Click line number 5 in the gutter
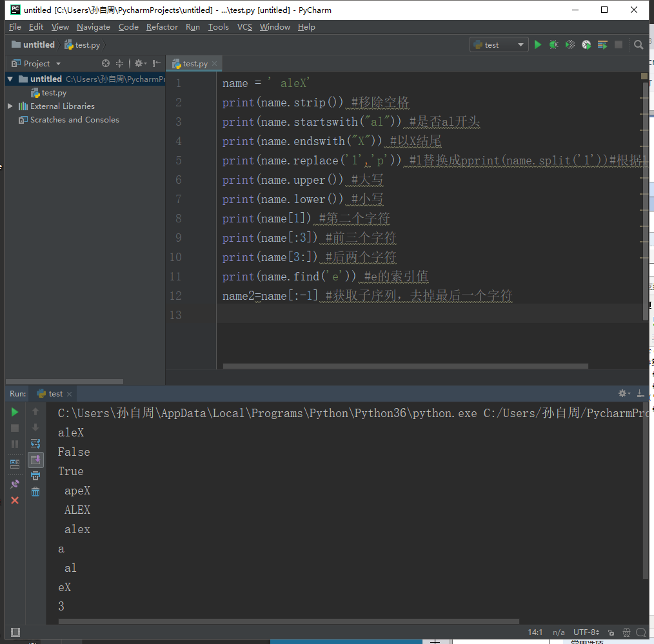 point(179,160)
